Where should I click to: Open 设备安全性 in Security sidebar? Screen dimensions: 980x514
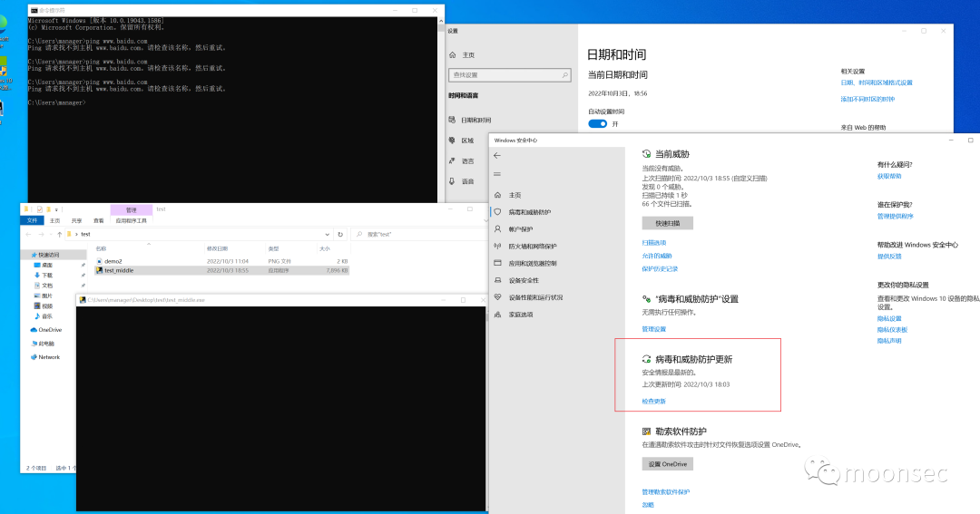coord(517,280)
